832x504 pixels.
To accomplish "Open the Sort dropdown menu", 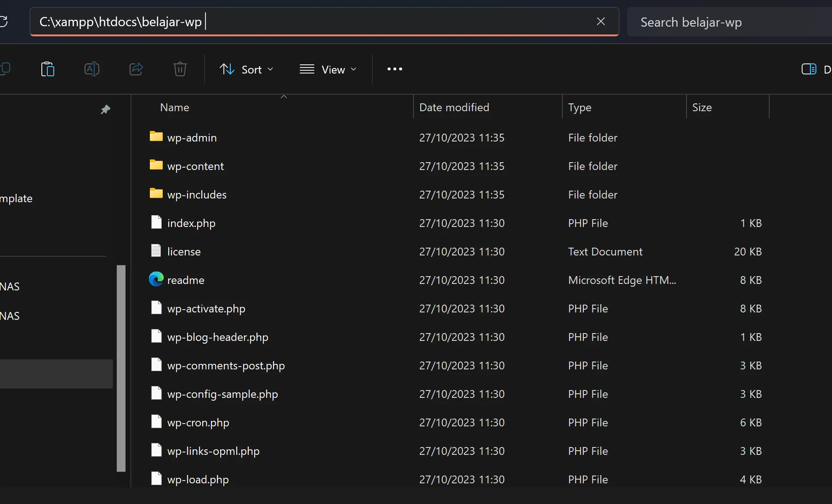I will tap(246, 69).
